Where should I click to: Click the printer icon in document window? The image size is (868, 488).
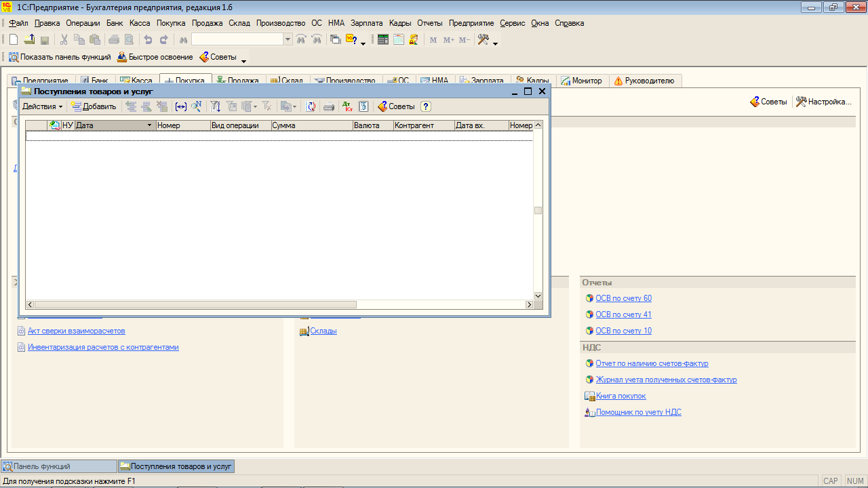[329, 106]
